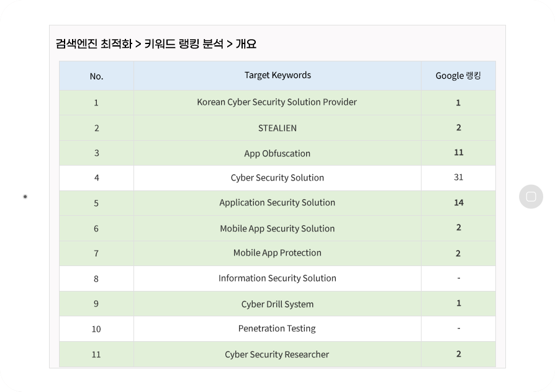Click row number 8 in the No. column

pos(96,279)
